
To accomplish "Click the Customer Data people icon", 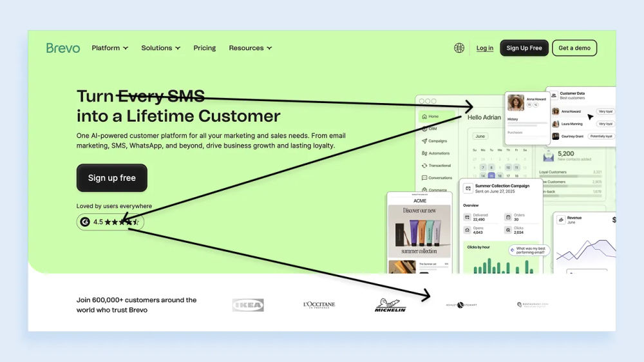I will click(x=554, y=95).
